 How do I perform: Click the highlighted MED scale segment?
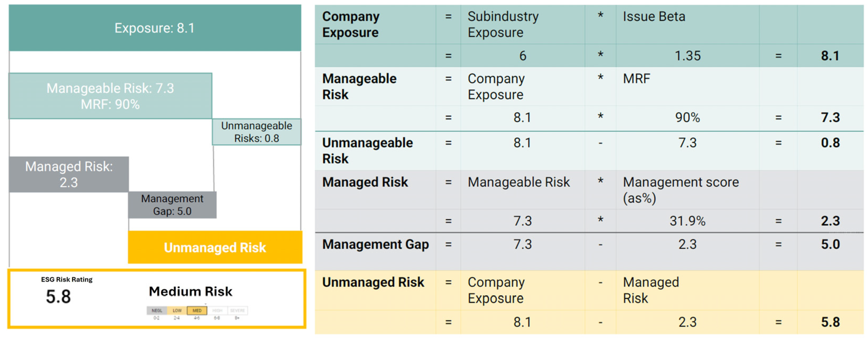[197, 310]
